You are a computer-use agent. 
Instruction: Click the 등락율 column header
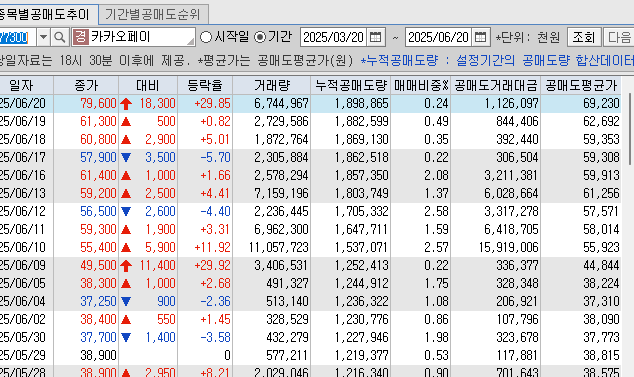(x=205, y=85)
